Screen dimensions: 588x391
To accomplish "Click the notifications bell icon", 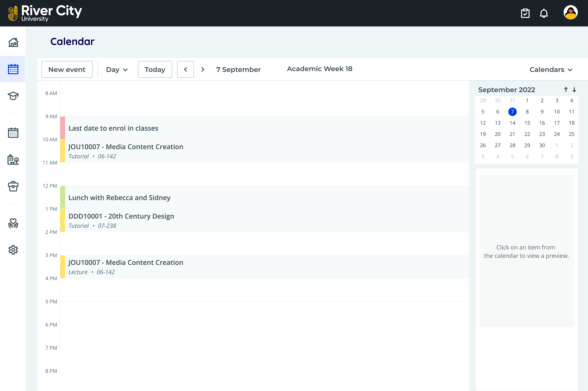I will [544, 13].
